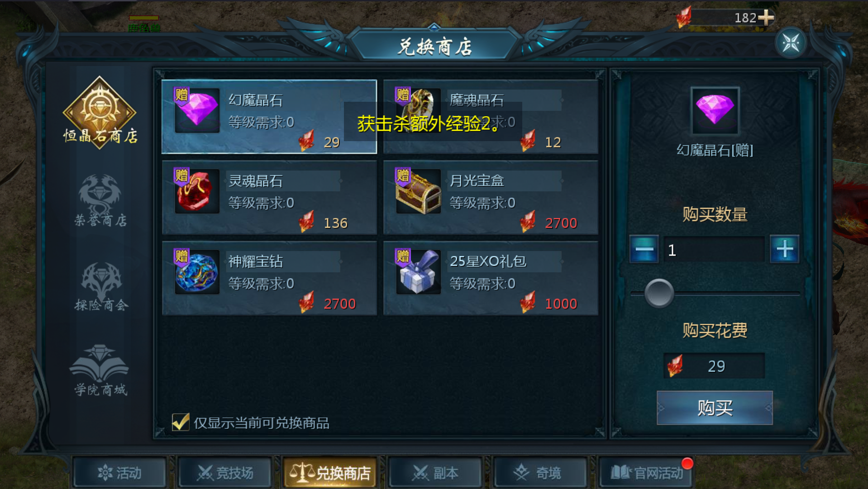
Task: Decrease purchase quantity with minus button
Action: pyautogui.click(x=644, y=249)
